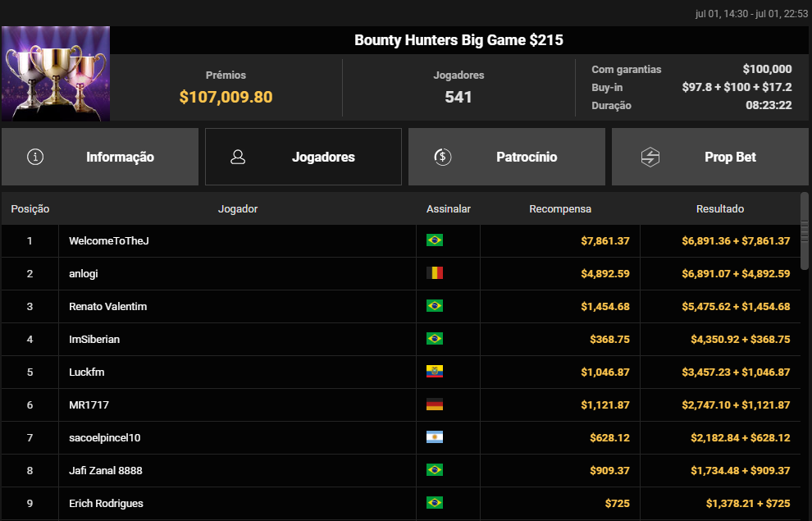The width and height of the screenshot is (812, 521).
Task: Click the info circle icon on Informação
Action: (x=35, y=157)
